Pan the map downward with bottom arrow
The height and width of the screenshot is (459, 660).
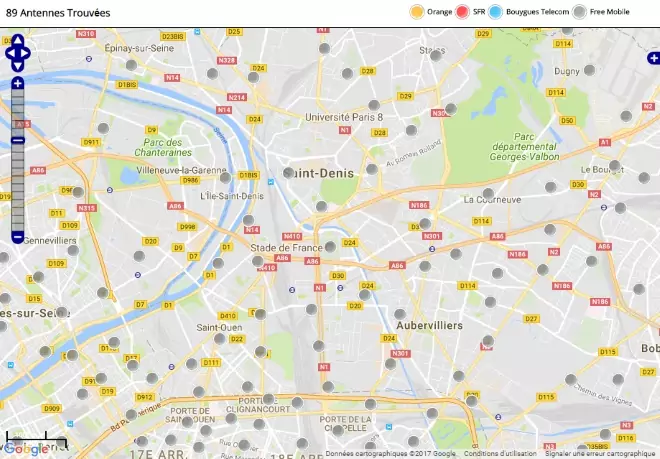tap(18, 66)
